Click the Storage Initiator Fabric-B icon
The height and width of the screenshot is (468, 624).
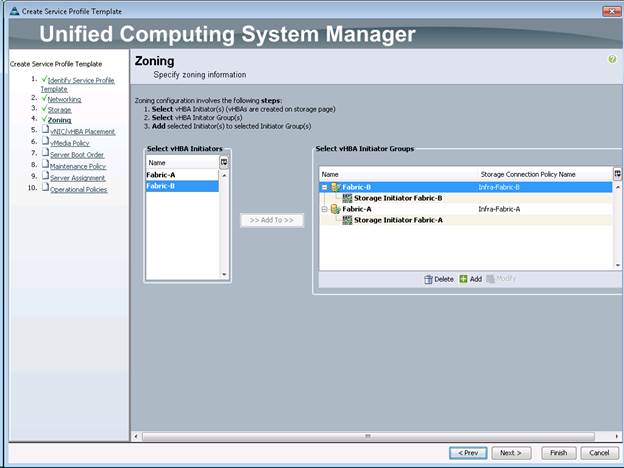tap(347, 198)
